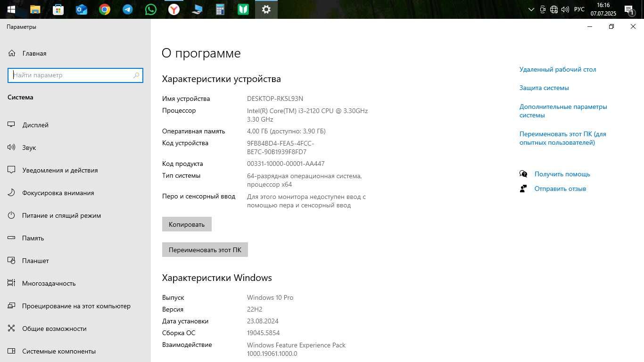Open Telegram from the taskbar

128,9
